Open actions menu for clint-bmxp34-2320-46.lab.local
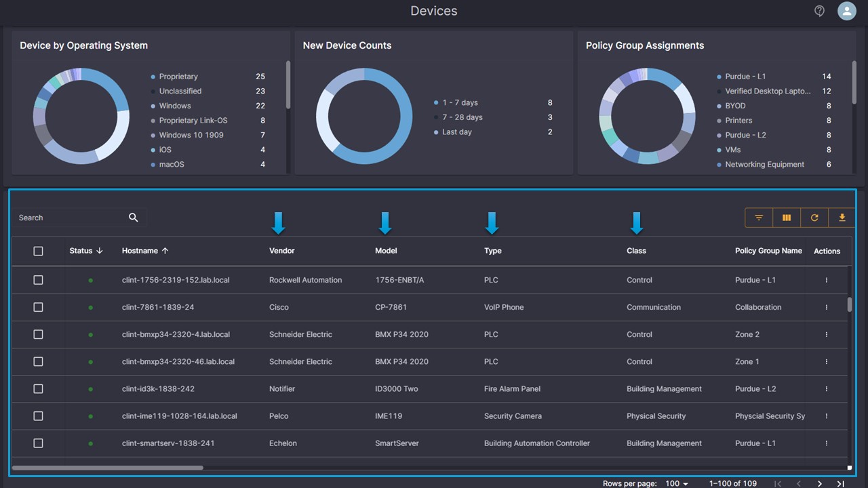 826,361
